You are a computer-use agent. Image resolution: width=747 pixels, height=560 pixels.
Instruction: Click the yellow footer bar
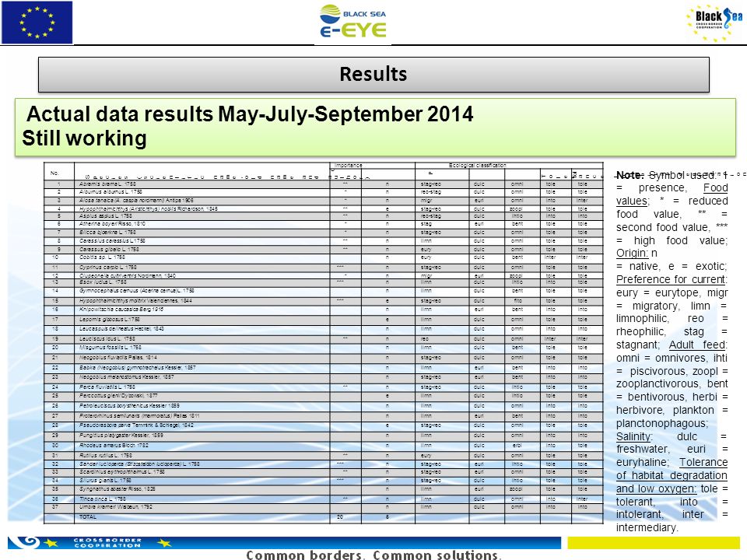654,543
